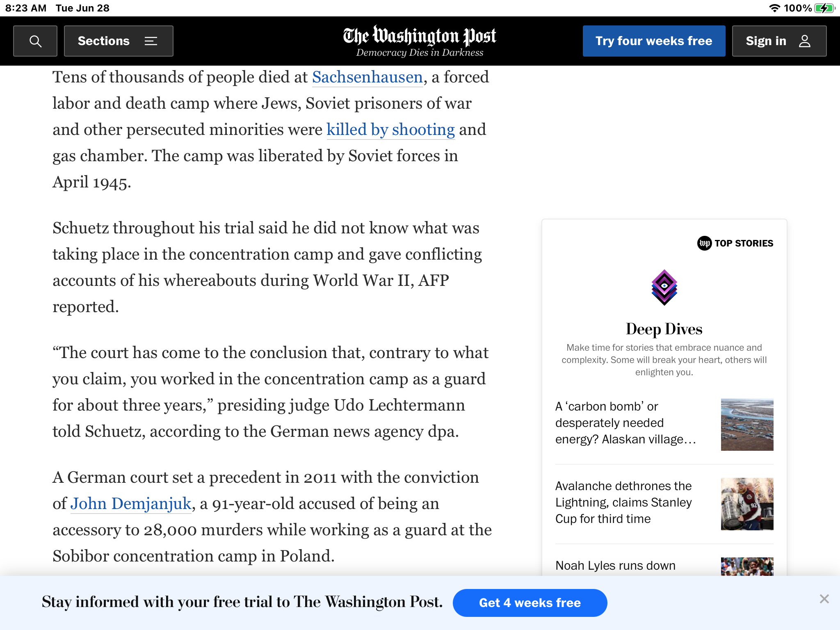Follow the killed by shooting link
840x630 pixels.
(x=390, y=130)
